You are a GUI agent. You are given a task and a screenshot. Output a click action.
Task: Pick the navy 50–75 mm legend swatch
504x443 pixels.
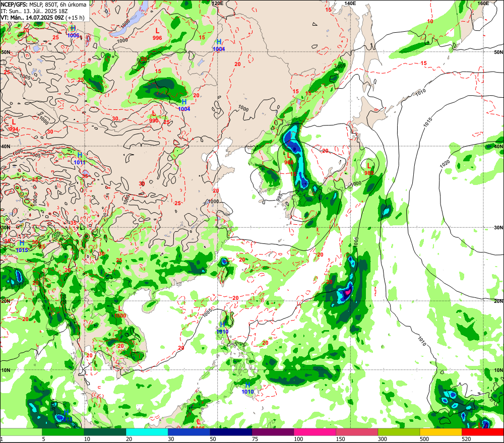pos(231,432)
